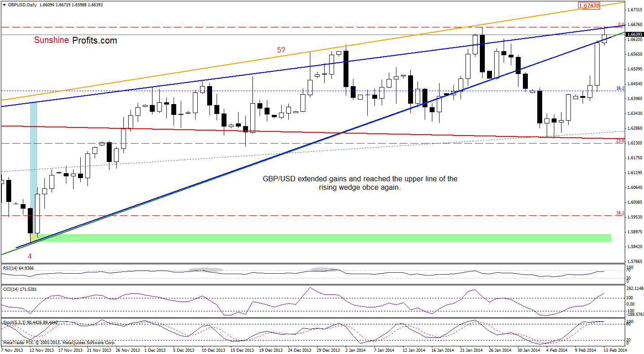Viewport: 644px width, 354px height.
Task: Click the 1.62860 price axis label
Action: pyautogui.click(x=635, y=128)
